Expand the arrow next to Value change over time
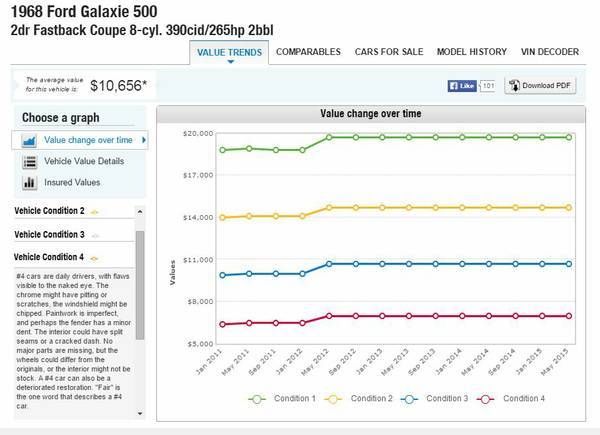The image size is (600, 435). (144, 140)
